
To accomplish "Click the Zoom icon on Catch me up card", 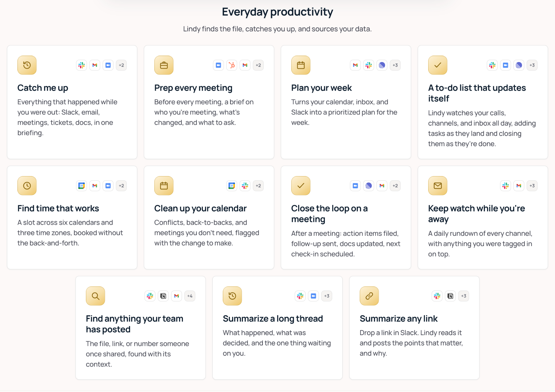I will click(108, 65).
